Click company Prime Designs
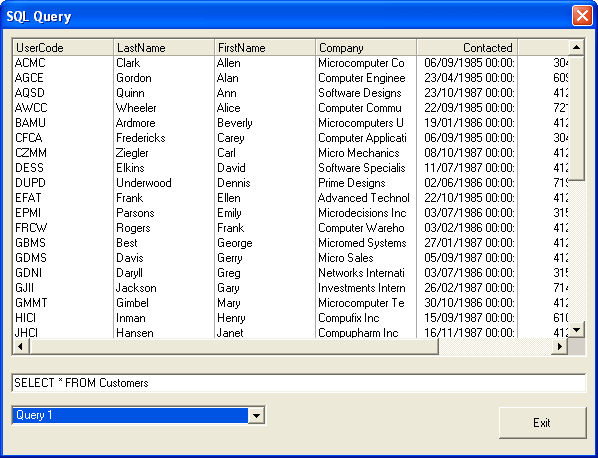The height and width of the screenshot is (458, 598). [x=352, y=183]
